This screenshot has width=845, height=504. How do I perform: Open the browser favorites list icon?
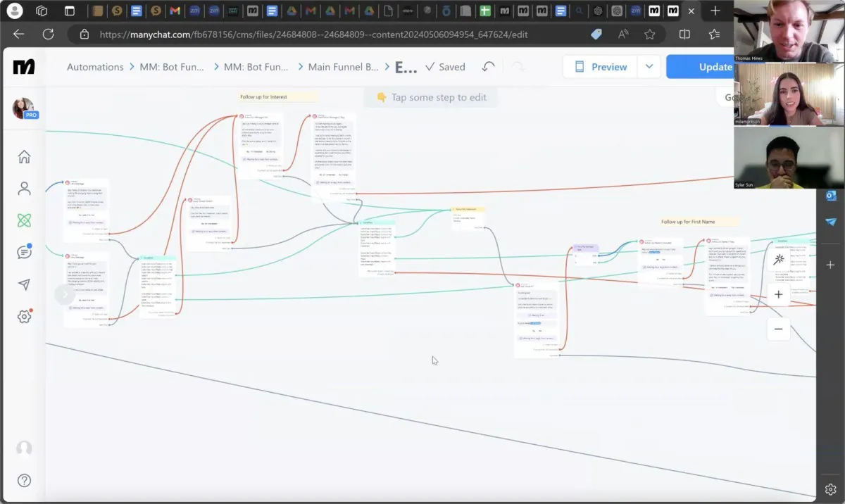714,34
